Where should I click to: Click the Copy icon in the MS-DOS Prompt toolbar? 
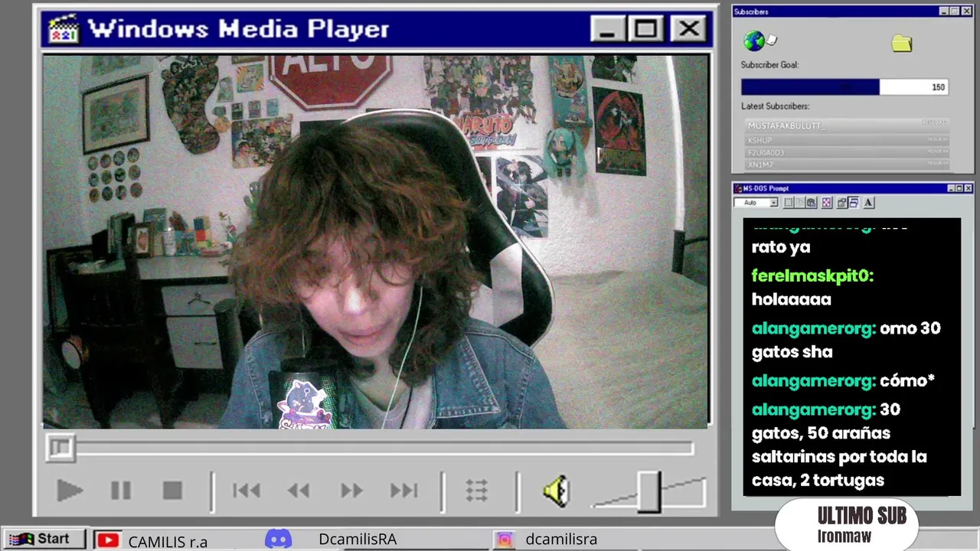800,203
